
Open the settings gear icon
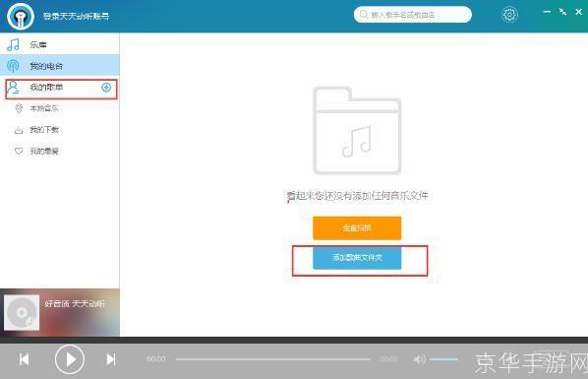point(509,15)
